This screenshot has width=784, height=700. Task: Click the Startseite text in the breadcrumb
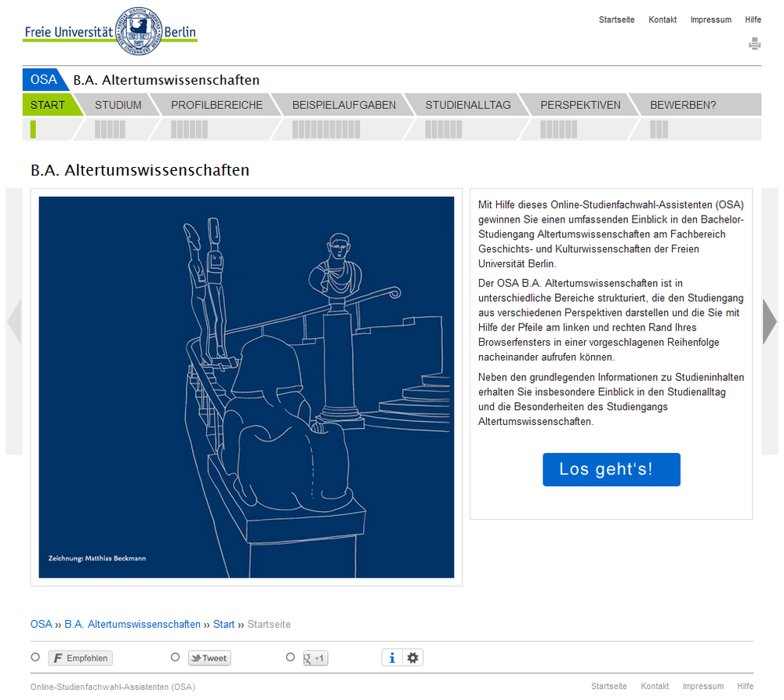click(269, 624)
